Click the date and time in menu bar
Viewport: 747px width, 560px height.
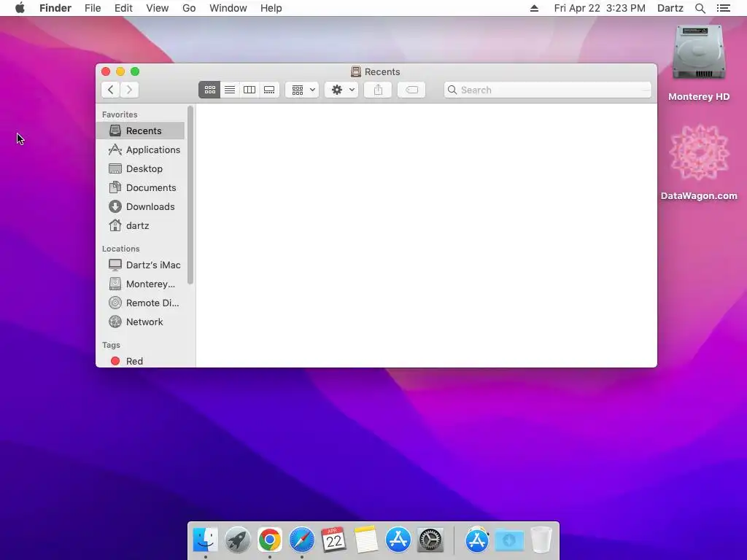(600, 8)
